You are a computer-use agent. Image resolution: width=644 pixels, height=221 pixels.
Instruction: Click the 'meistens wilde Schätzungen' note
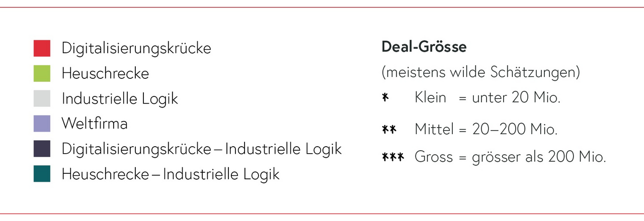[480, 72]
